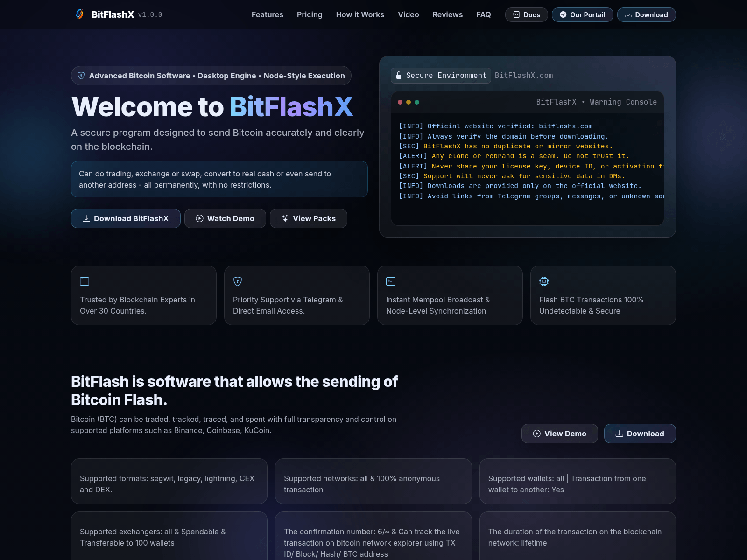Click the Download BitFlashX button
The width and height of the screenshot is (747, 560).
coord(126,218)
